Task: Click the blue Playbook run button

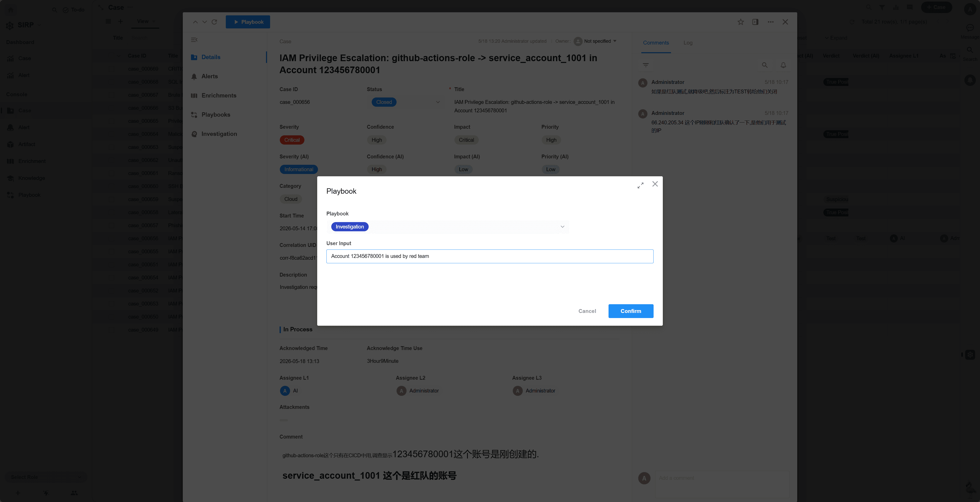Action: coord(248,22)
